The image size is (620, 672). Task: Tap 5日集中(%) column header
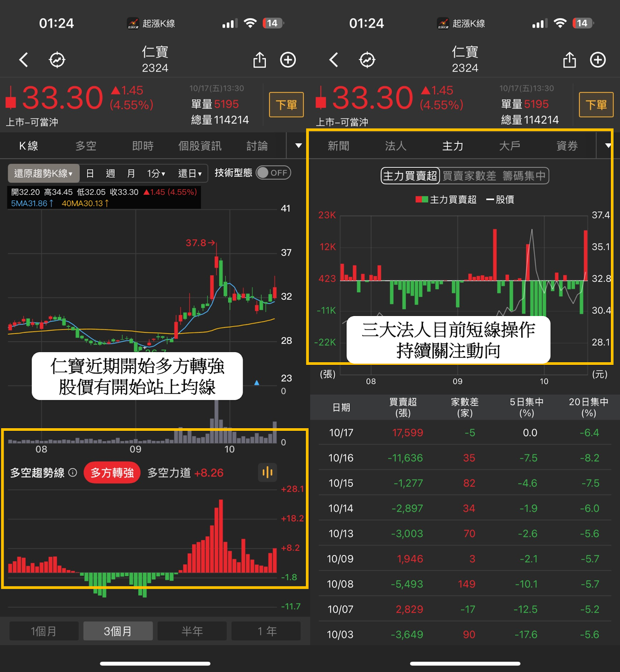[527, 407]
